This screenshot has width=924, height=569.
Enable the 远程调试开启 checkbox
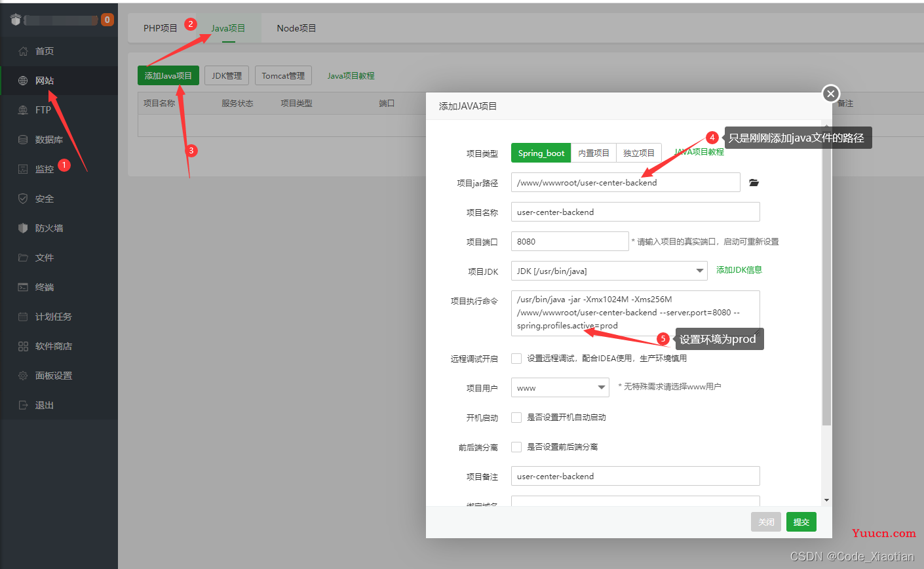[516, 359]
